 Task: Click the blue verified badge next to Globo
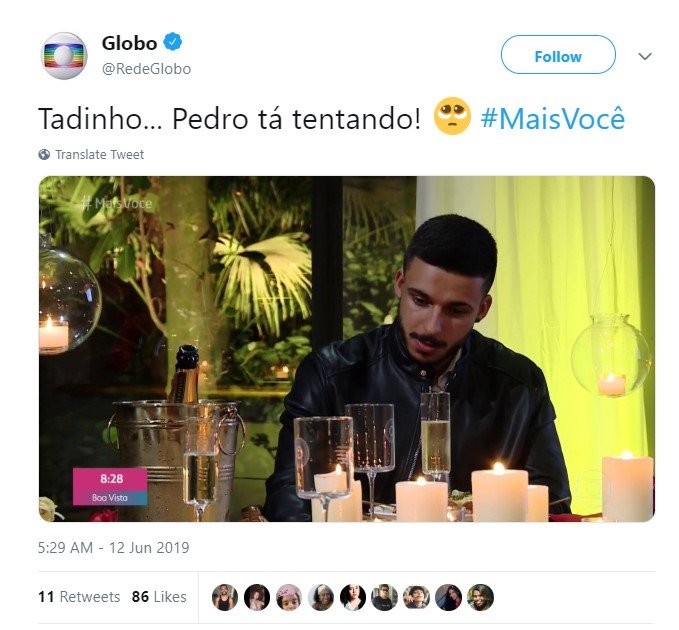173,42
